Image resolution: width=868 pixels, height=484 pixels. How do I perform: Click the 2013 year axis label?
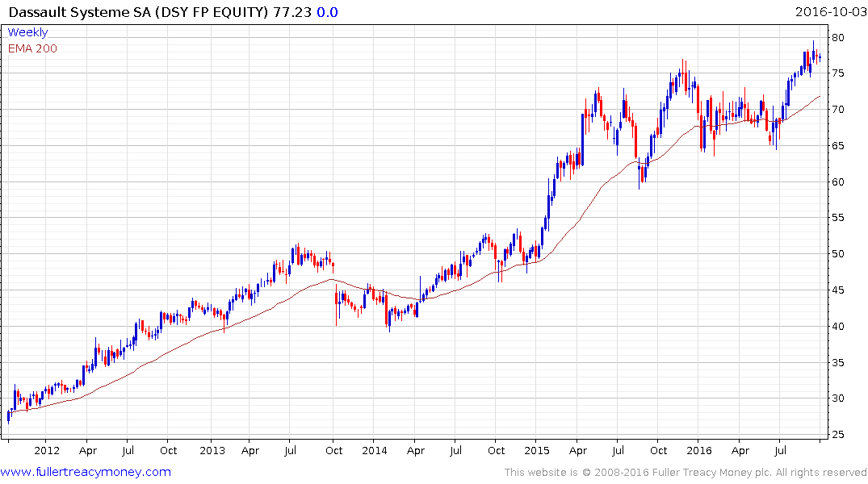tap(212, 450)
